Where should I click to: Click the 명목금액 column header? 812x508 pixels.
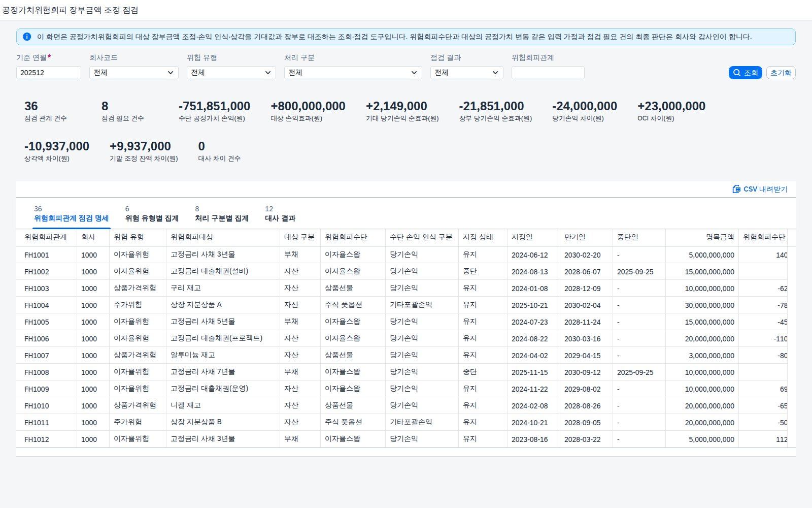702,237
